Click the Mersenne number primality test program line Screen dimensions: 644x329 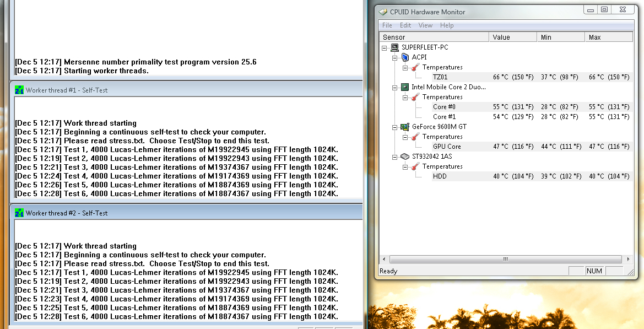[136, 62]
